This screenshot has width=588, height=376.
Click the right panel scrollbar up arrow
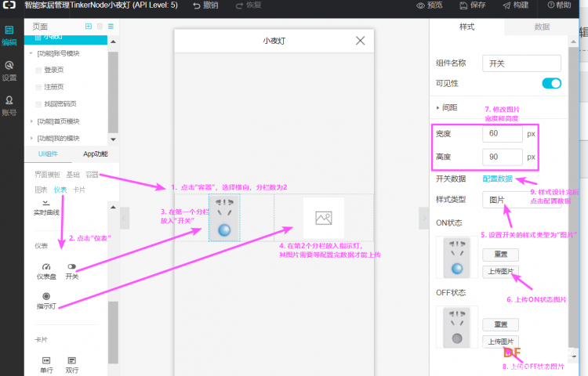[x=573, y=42]
